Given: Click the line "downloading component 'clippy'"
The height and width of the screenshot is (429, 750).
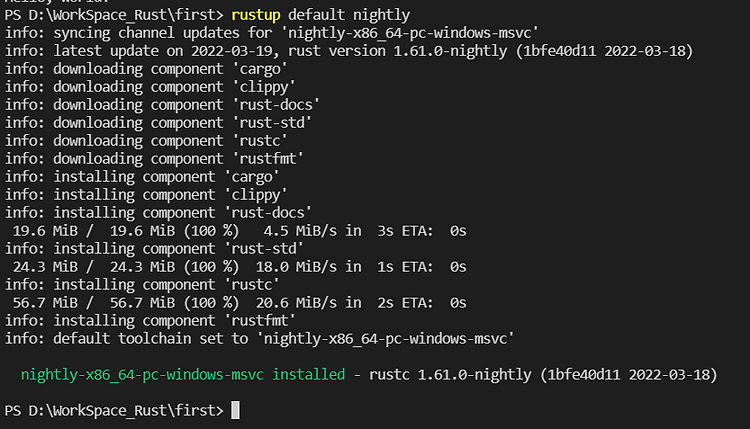Looking at the screenshot, I should [x=150, y=87].
